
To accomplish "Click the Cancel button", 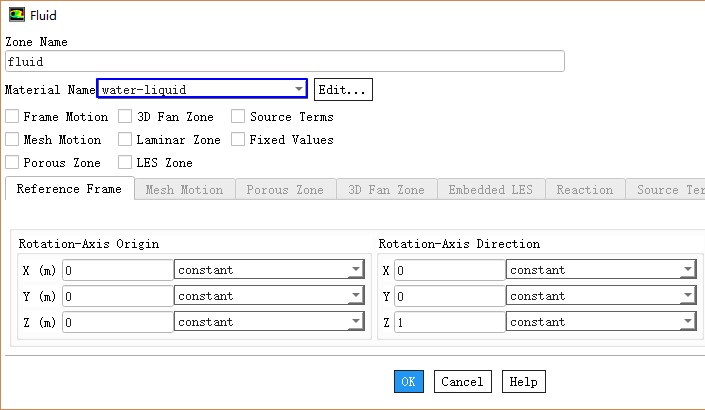I will (x=463, y=382).
